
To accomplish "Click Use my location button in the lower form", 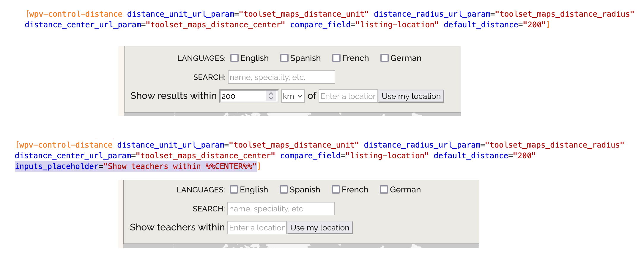I will click(x=320, y=228).
